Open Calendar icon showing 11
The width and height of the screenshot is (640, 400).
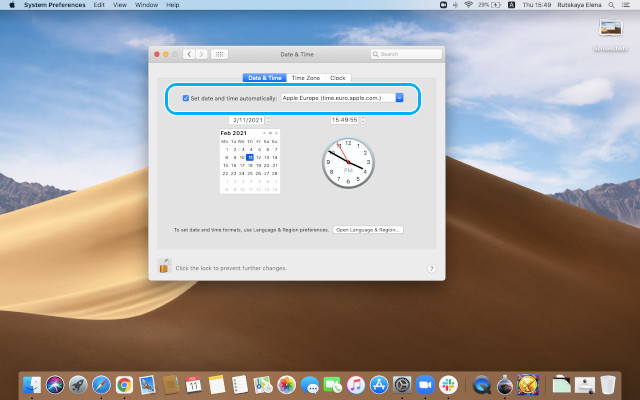(x=193, y=385)
